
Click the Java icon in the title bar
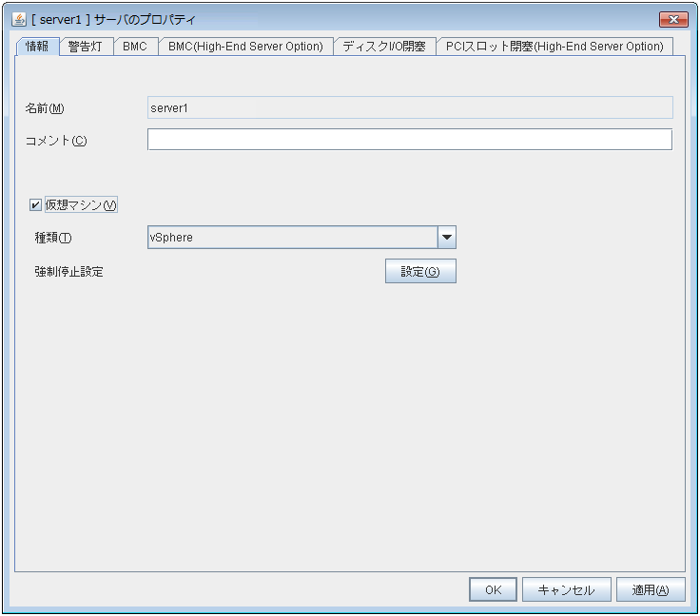[18, 20]
